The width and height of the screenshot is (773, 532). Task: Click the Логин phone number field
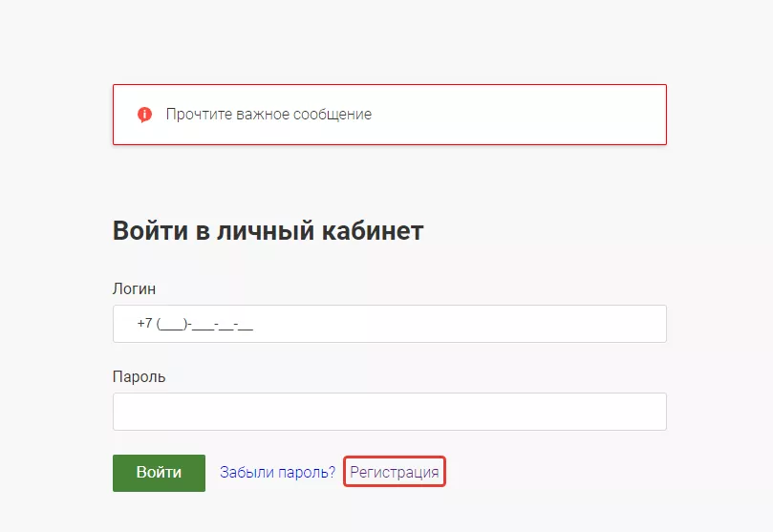[389, 324]
